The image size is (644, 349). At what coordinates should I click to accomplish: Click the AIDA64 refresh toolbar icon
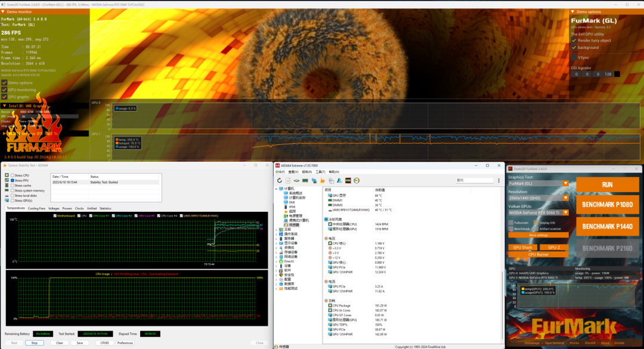(x=279, y=180)
